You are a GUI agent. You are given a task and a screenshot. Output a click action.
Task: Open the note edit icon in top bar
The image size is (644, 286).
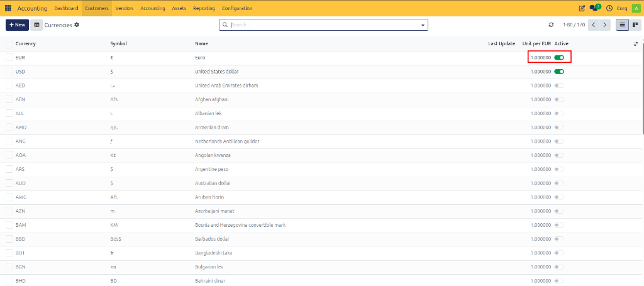point(582,8)
